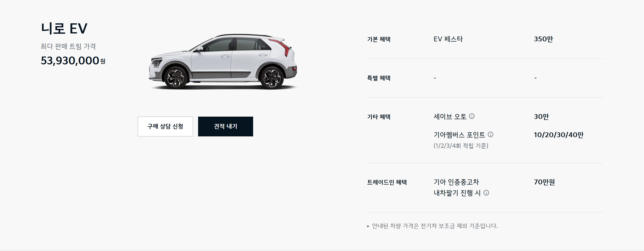Screen dimensions: 644x251
Task: Open info icon next to 세이브 오토
Action: pos(472,116)
